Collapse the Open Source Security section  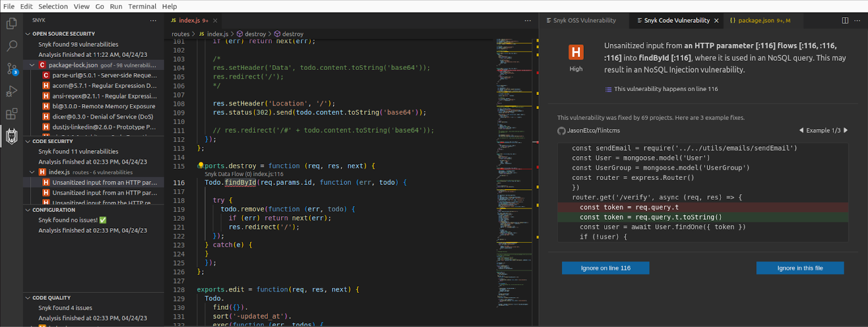[28, 34]
